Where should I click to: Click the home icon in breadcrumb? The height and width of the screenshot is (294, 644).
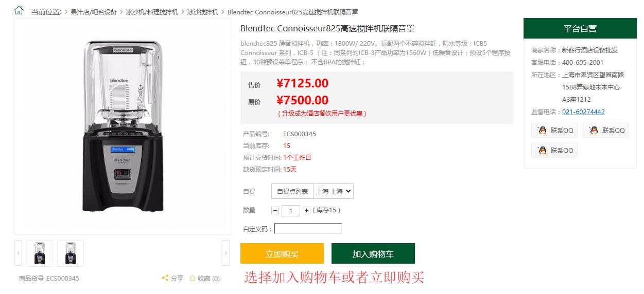point(19,10)
